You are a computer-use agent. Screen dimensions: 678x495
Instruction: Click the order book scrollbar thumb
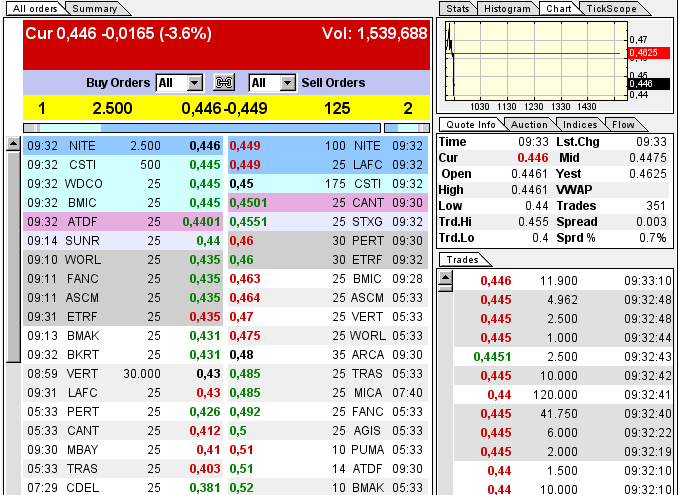pos(13,257)
